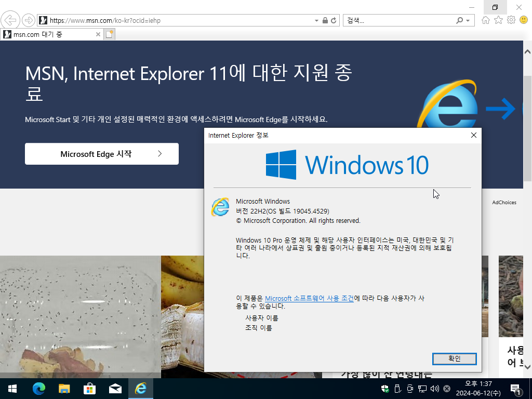Viewport: 532px width, 399px height.
Task: Click the circled X tray icon
Action: click(447, 389)
